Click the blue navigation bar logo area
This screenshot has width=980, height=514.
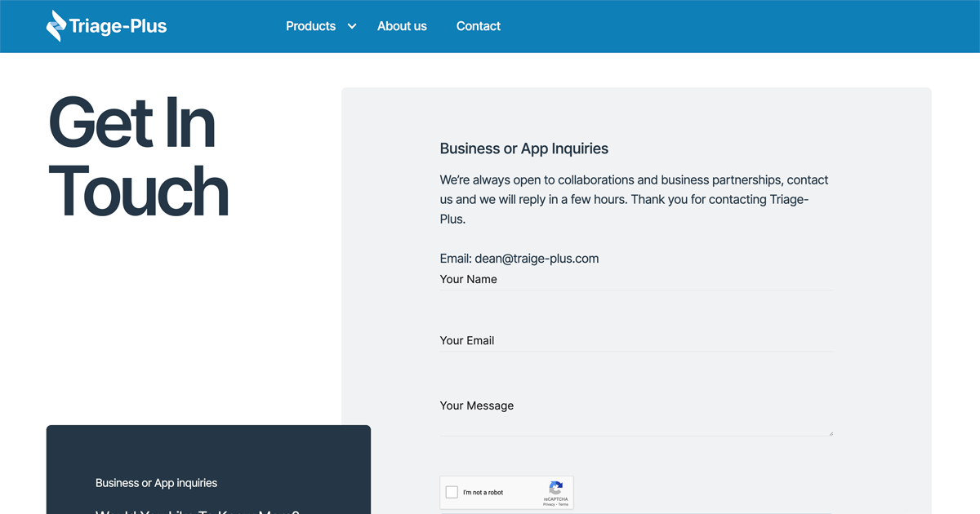tap(106, 25)
